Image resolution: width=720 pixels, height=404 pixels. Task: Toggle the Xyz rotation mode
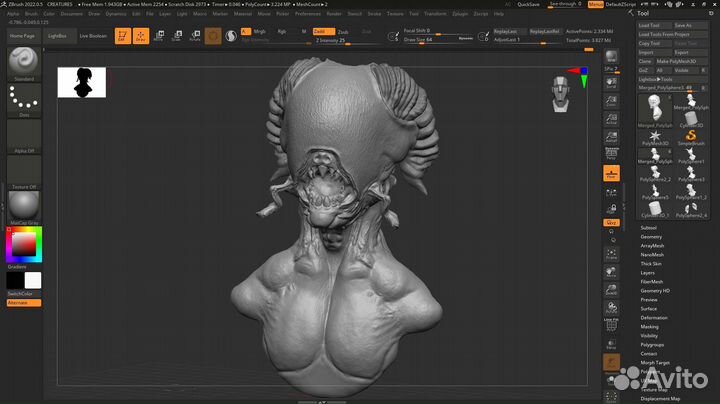coord(611,223)
